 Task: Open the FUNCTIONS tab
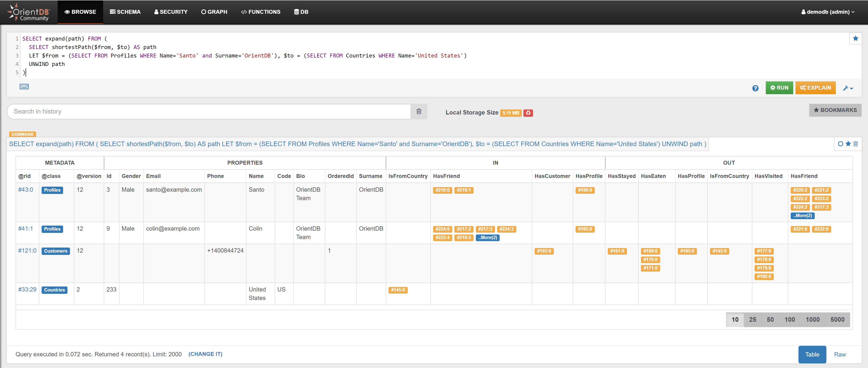pyautogui.click(x=260, y=12)
